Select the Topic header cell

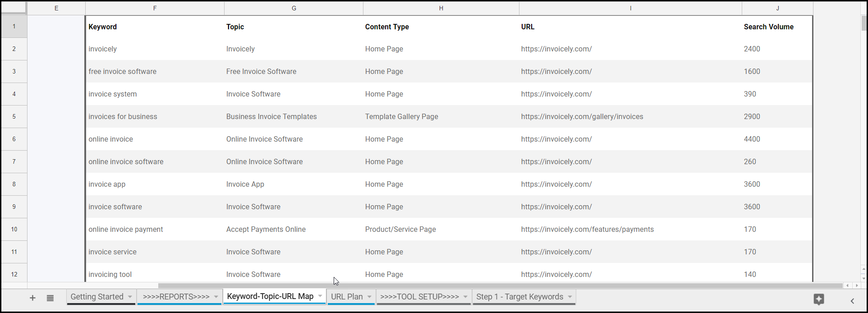[x=294, y=27]
